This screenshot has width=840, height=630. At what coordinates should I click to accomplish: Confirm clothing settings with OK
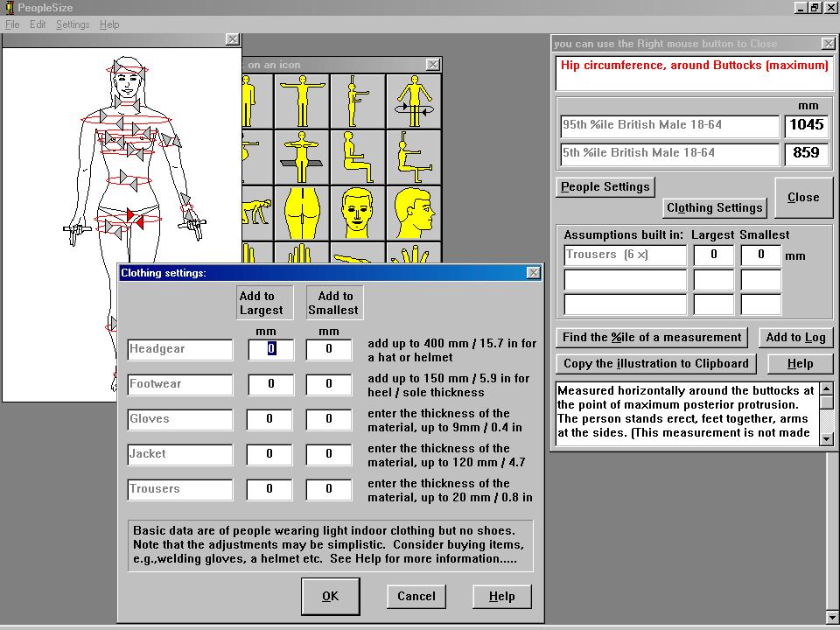[x=331, y=596]
